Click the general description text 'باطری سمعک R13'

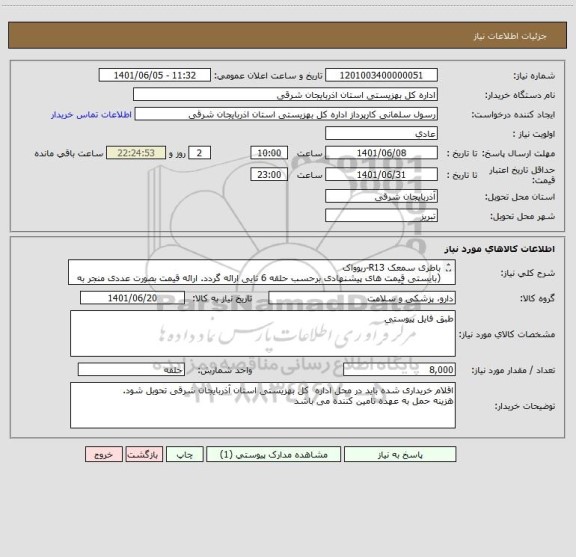point(392,267)
